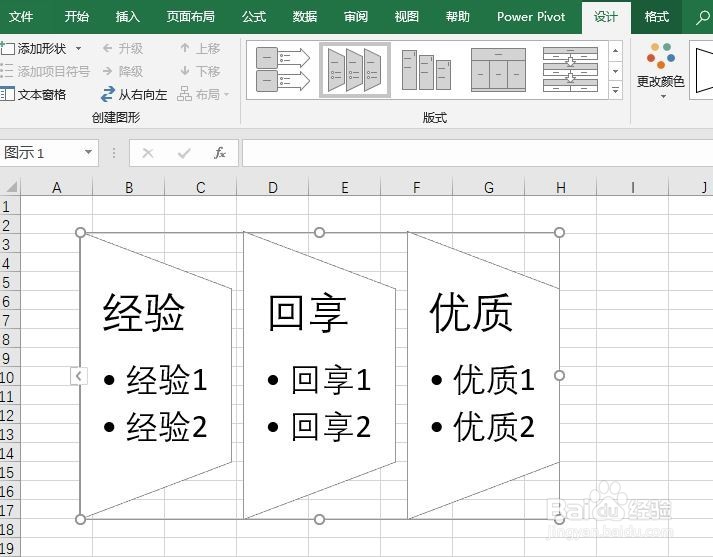The image size is (713, 557).
Task: Click the 下移 move down button
Action: (x=200, y=71)
